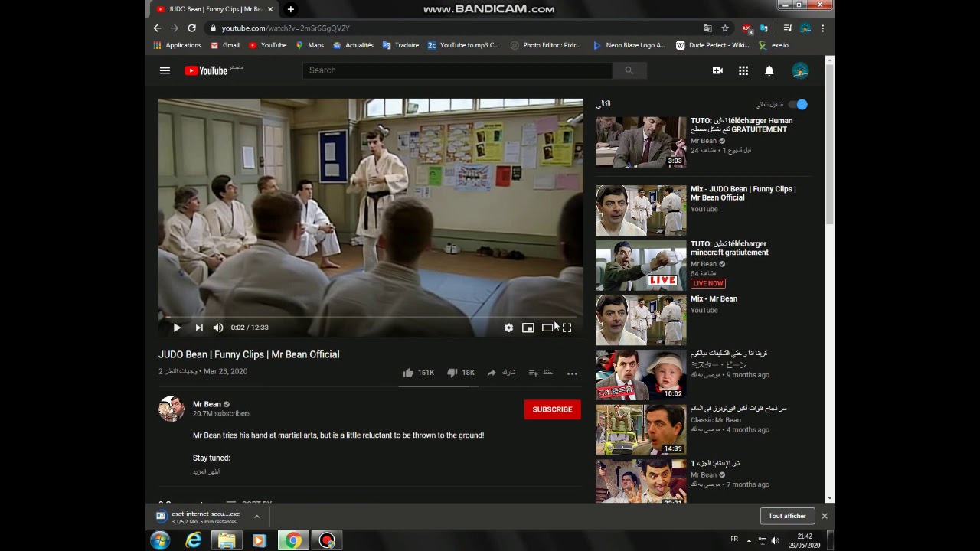Mute the video with the speaker icon

click(x=218, y=328)
